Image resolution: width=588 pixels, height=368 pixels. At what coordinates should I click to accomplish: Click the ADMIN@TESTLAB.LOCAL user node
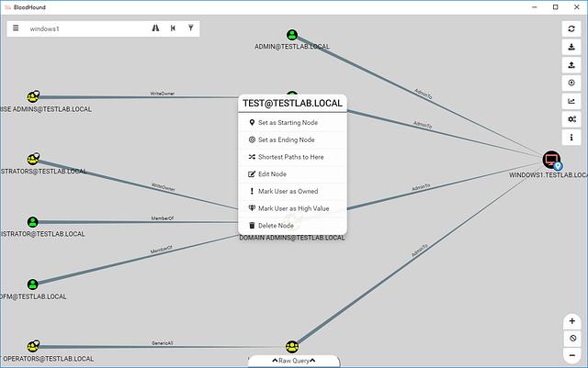tap(292, 35)
